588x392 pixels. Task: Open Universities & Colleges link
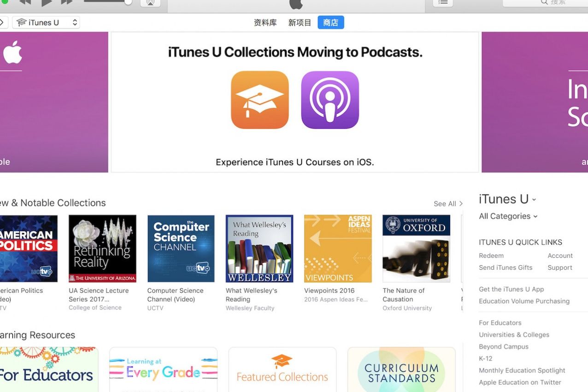(514, 335)
